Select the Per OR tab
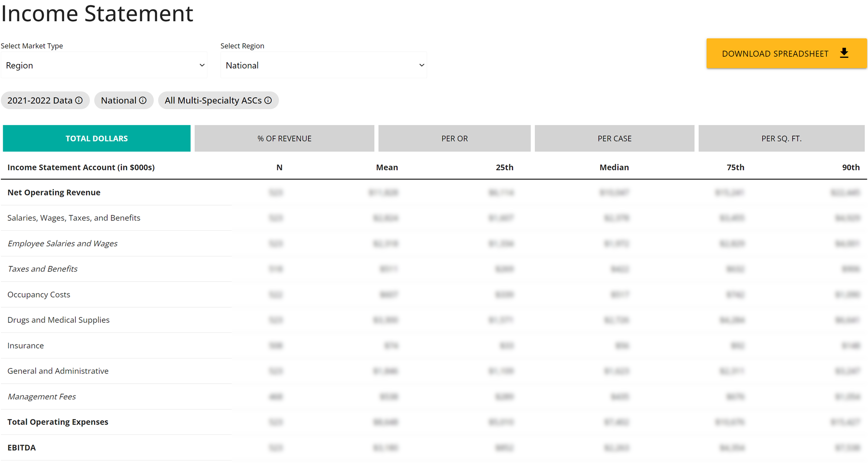The height and width of the screenshot is (464, 868). click(x=454, y=139)
